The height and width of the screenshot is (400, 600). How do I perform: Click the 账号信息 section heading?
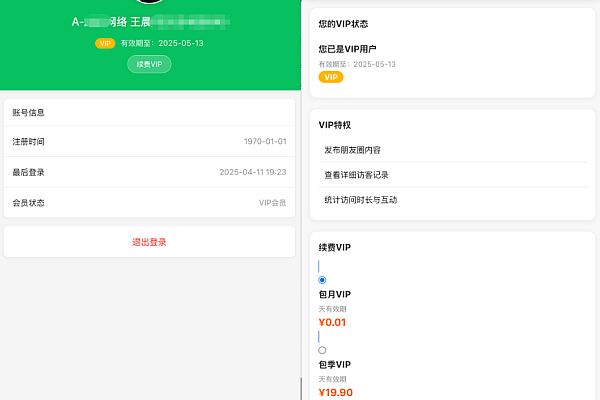click(28, 113)
